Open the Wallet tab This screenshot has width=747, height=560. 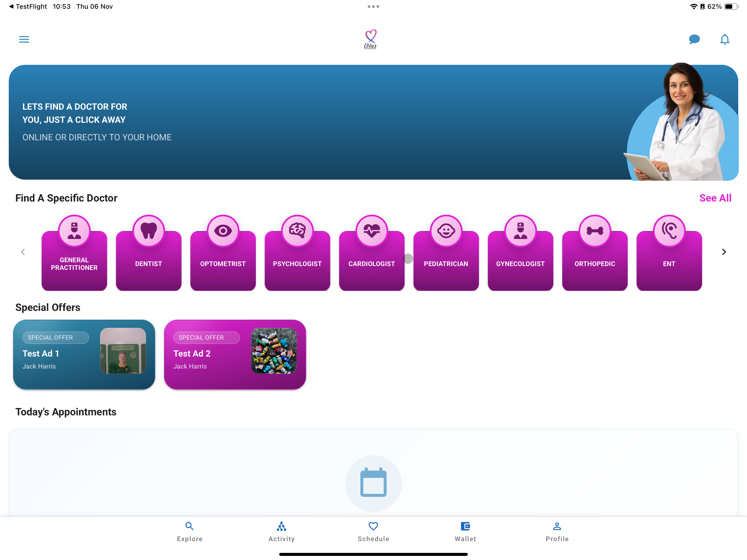(x=465, y=532)
